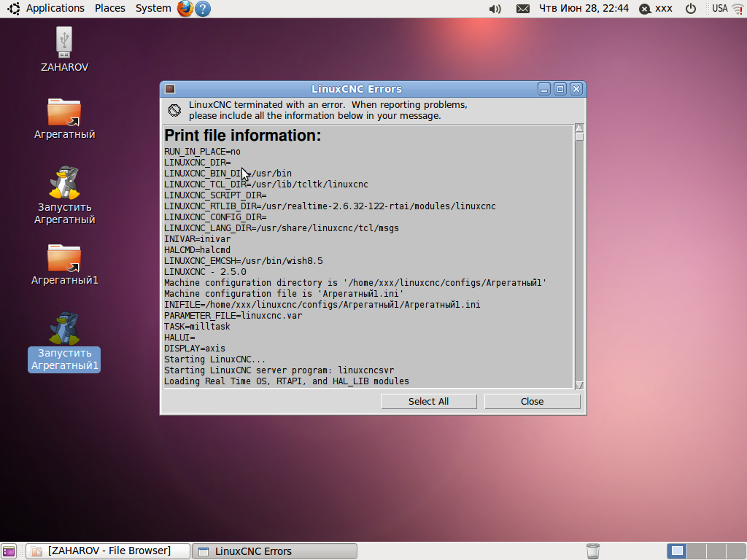Switch to the second workspace
The height and width of the screenshot is (560, 747).
pos(697,551)
